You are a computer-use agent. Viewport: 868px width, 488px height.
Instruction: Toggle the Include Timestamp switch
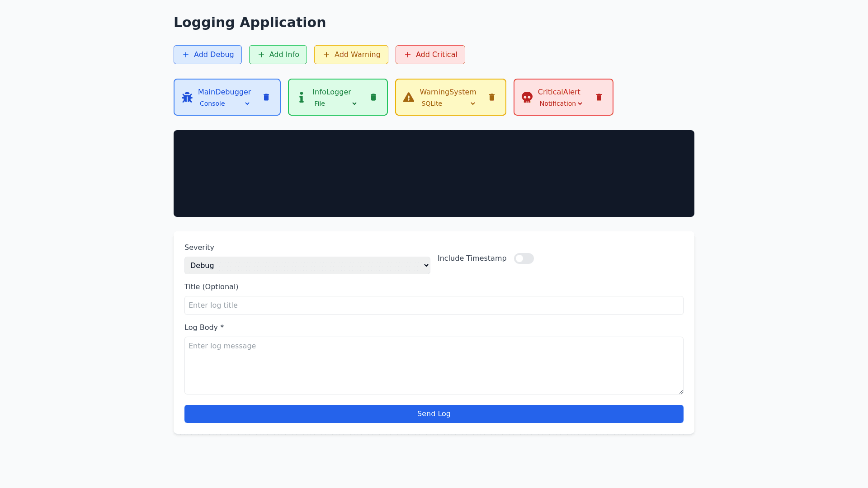click(524, 258)
